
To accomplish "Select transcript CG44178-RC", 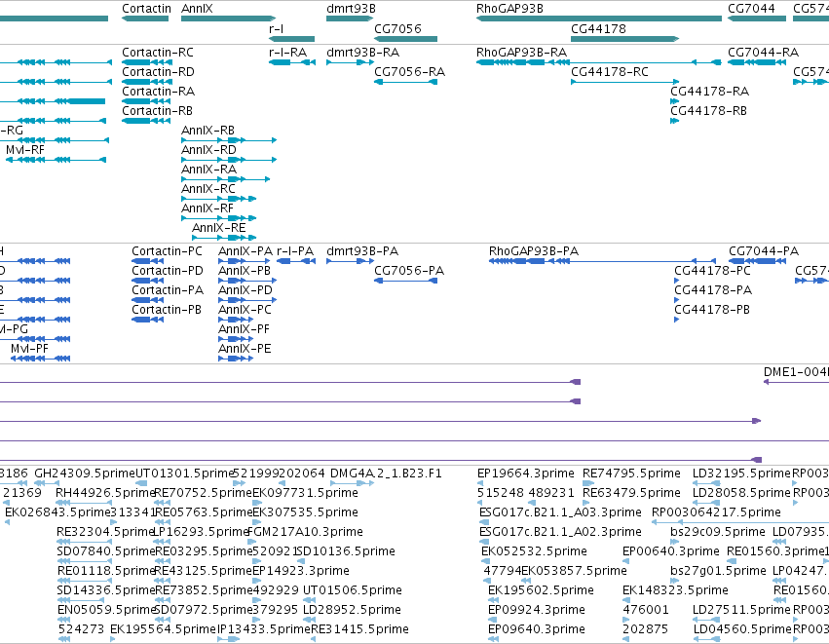I will coord(610,72).
